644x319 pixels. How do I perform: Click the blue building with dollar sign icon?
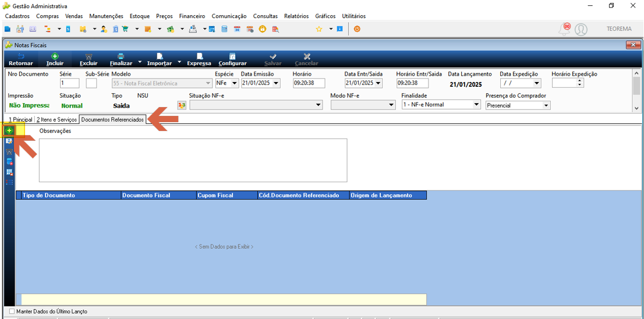115,29
